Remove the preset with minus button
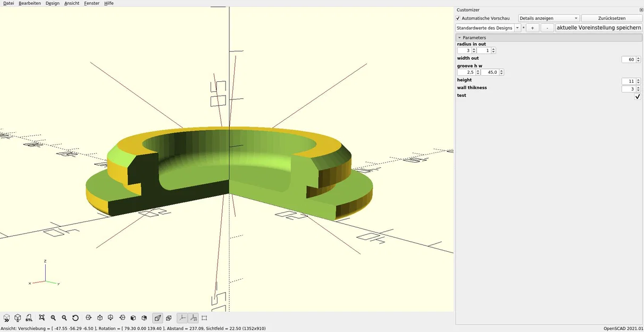Image resolution: width=644 pixels, height=332 pixels. point(547,28)
